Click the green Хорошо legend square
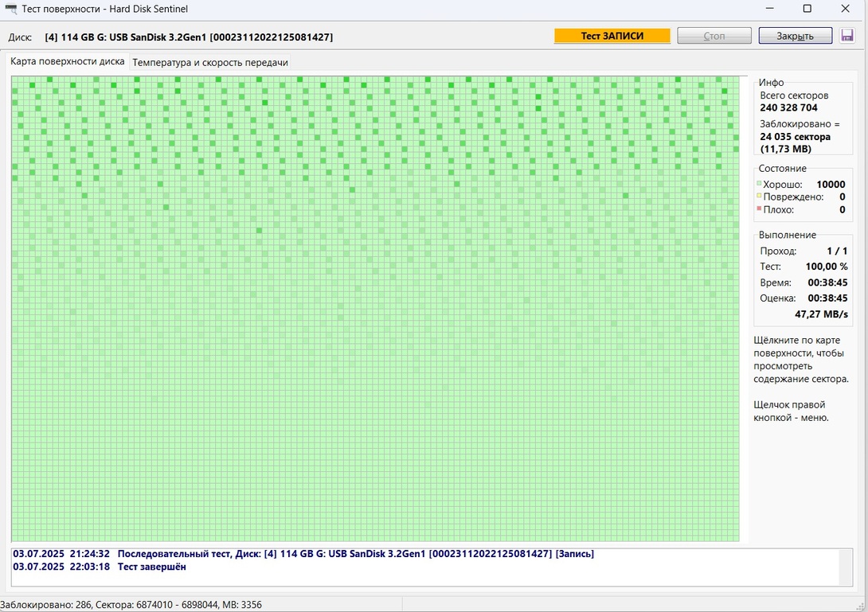 [x=759, y=184]
